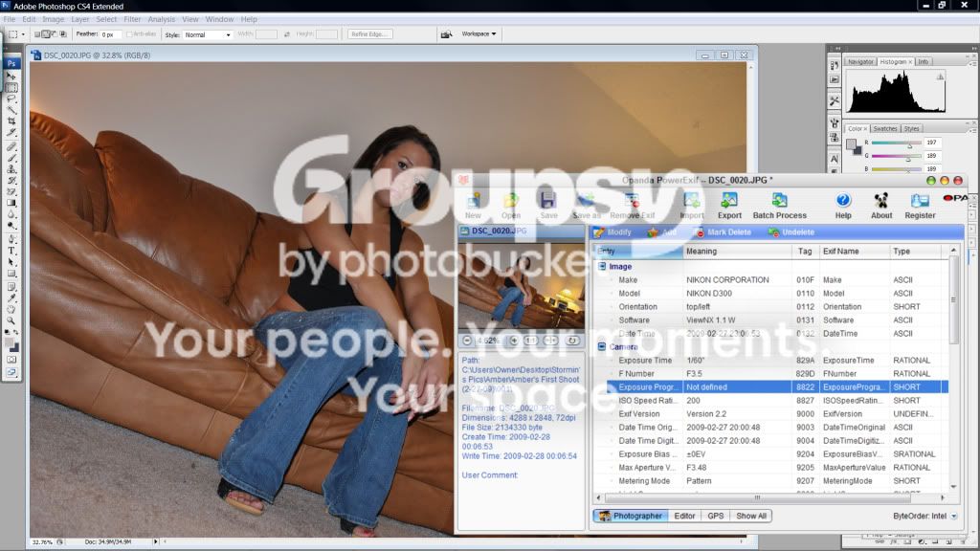Choose Intersect with selection mode option
Screen dimensions: 980x551
tap(63, 34)
